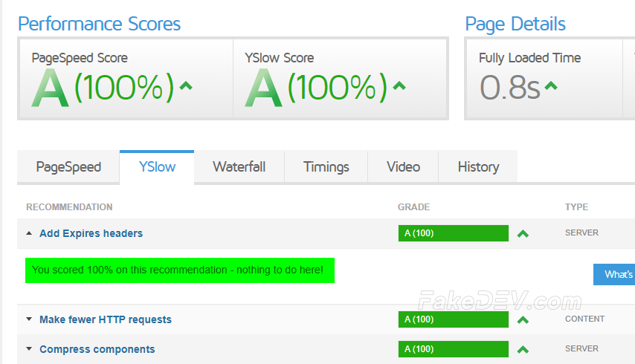Click the YSlow Score label

(280, 58)
